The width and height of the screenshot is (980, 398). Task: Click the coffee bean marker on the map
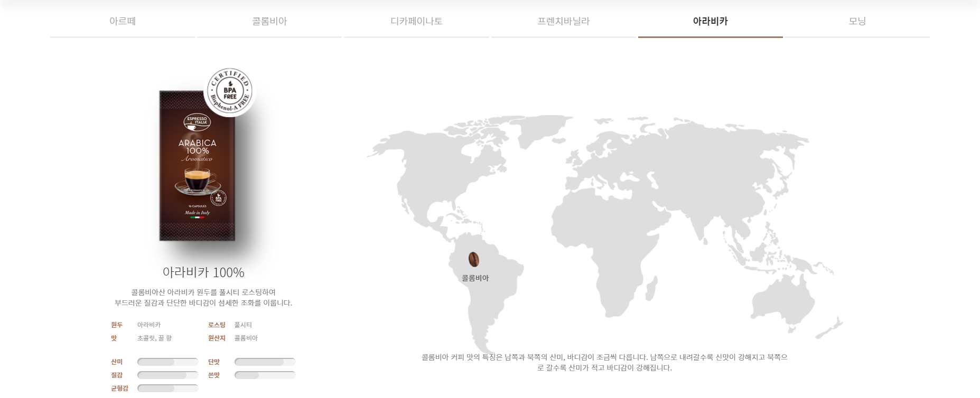(474, 259)
